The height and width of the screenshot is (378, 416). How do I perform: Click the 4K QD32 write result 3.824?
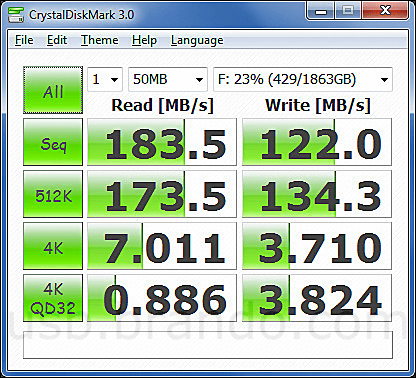[317, 298]
